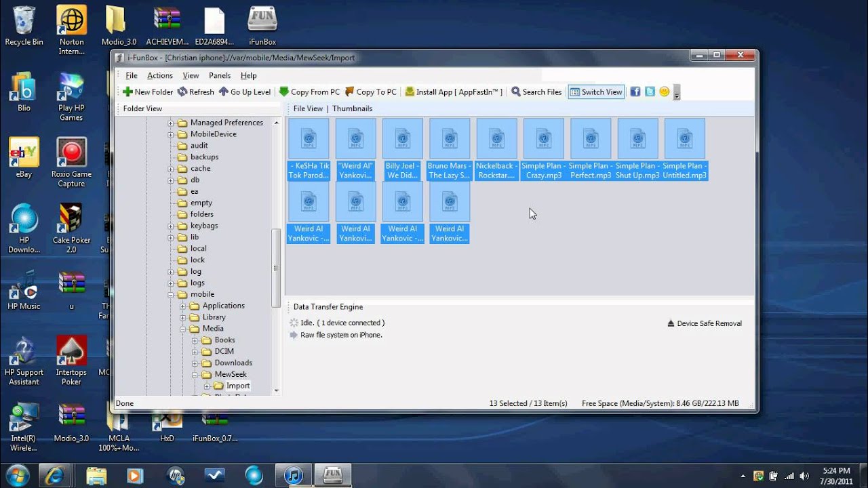Click Device Safe Removal link

coord(709,323)
